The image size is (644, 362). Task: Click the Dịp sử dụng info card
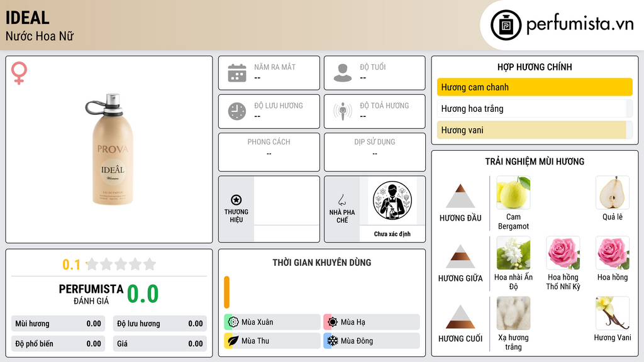pyautogui.click(x=375, y=152)
